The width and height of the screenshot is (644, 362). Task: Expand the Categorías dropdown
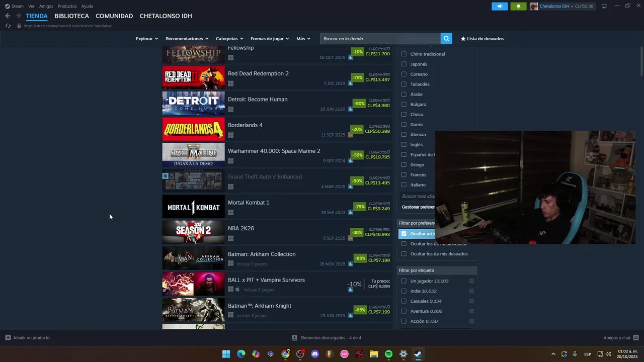point(229,39)
